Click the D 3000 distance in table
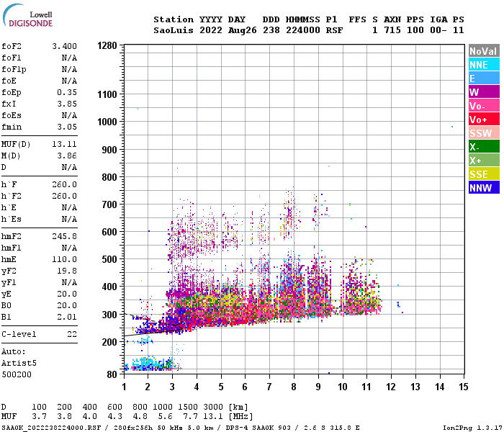 [213, 407]
